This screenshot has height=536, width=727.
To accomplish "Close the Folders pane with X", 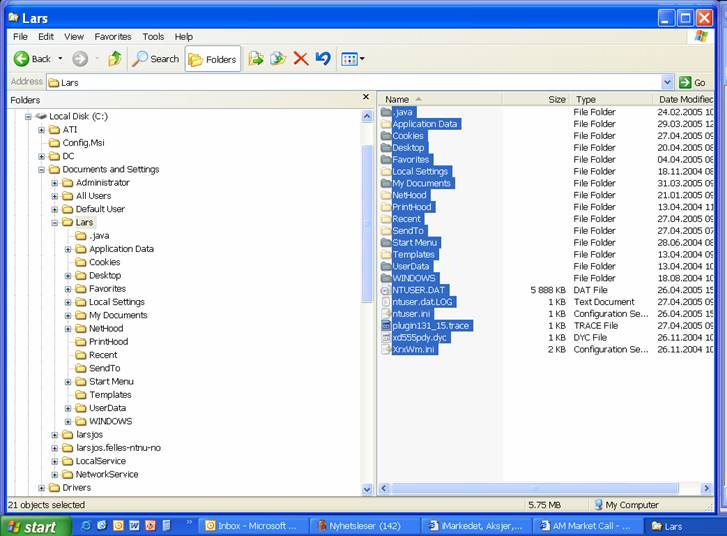I will 365,98.
